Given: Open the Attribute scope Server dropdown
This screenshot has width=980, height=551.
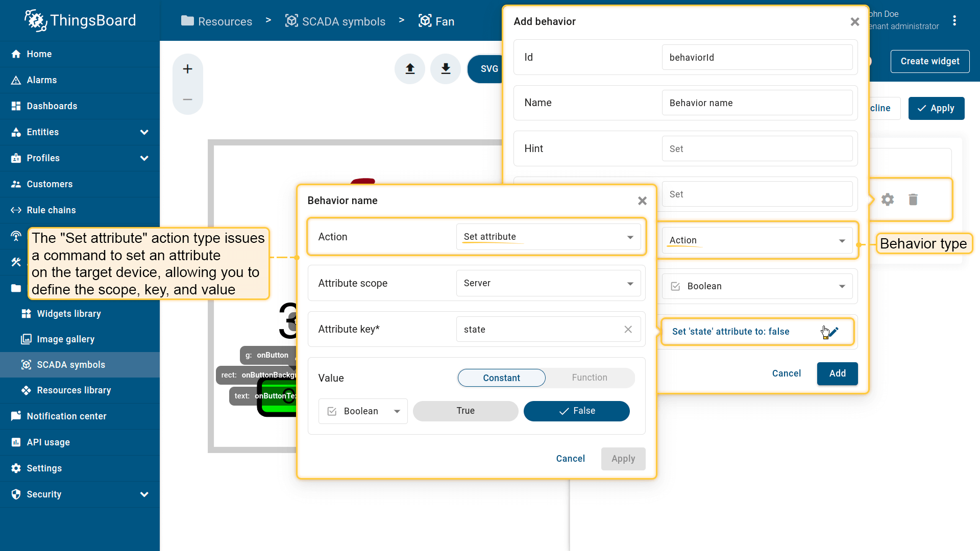Looking at the screenshot, I should click(548, 284).
